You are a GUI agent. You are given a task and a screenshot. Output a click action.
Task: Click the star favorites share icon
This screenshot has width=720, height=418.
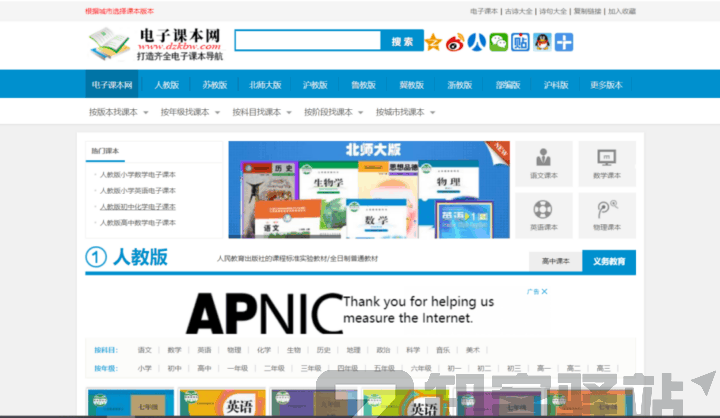click(433, 42)
